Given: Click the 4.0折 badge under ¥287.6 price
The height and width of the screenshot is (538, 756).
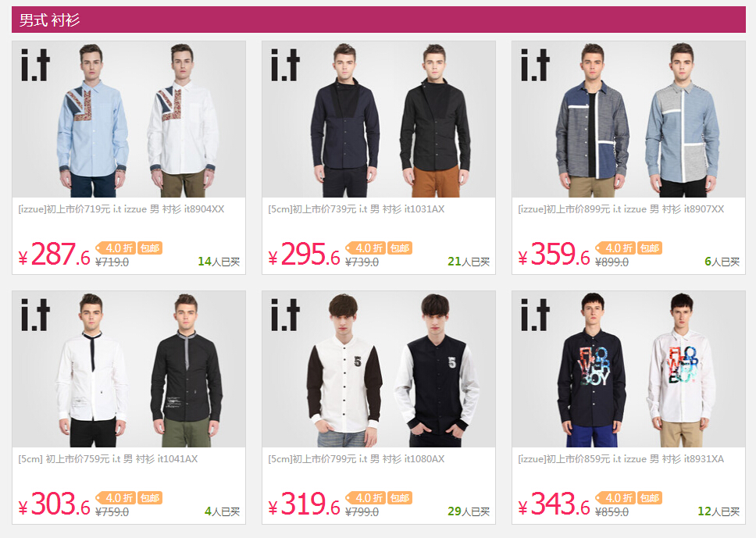Looking at the screenshot, I should point(116,248).
